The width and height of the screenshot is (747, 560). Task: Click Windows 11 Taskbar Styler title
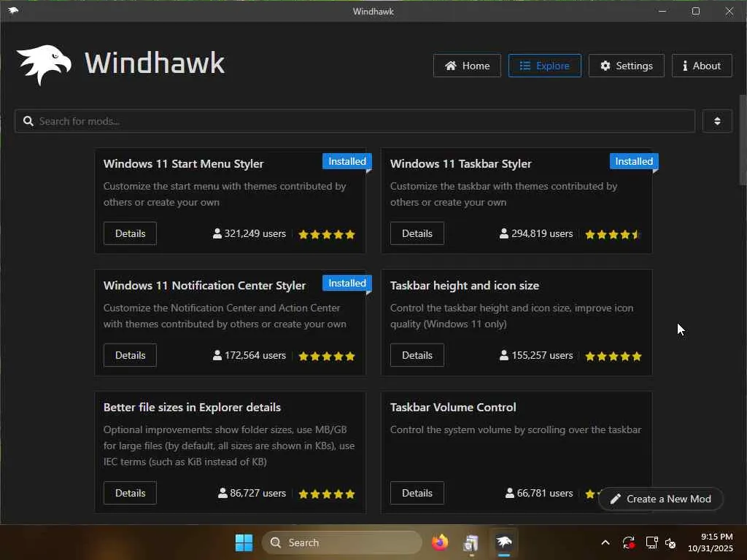point(461,164)
